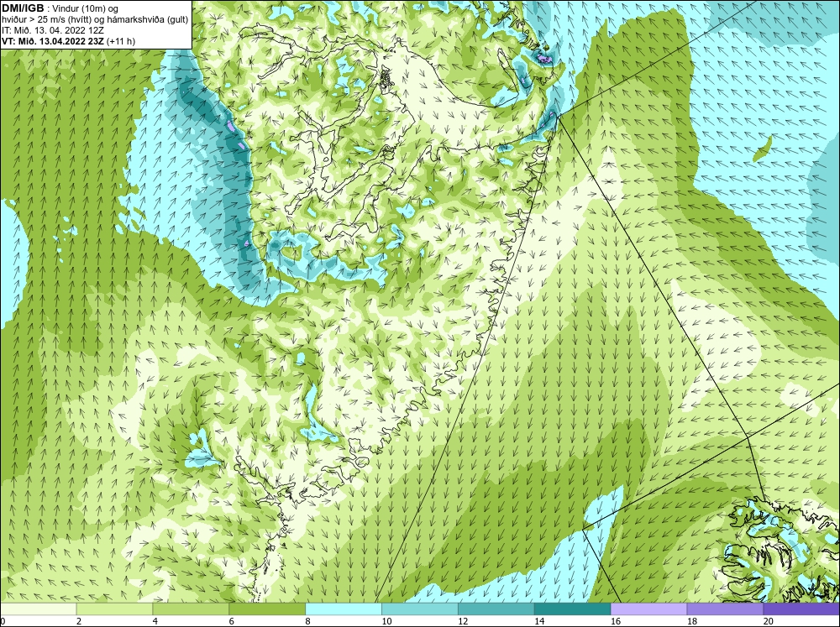Click the 'VT: Mið. 13.04.2022 23Z' valid time line

54,41
